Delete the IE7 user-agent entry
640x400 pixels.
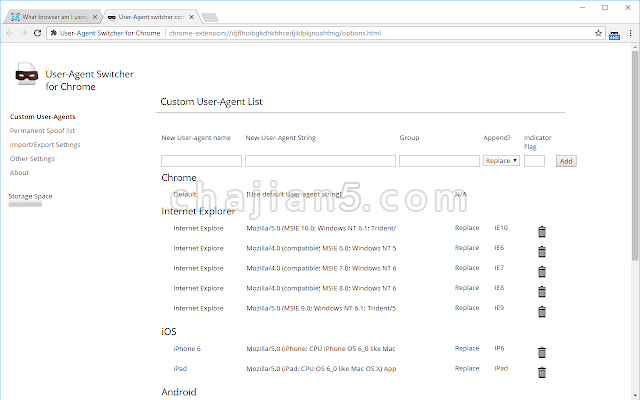pos(542,272)
